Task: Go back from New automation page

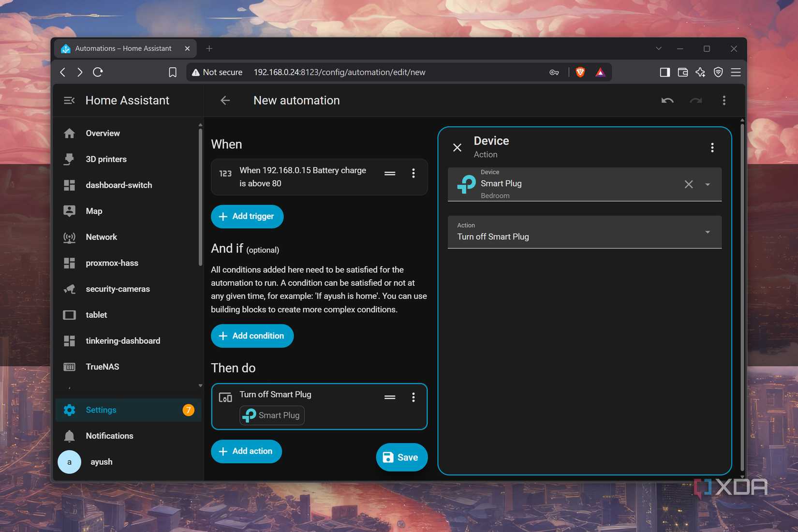Action: tap(225, 100)
